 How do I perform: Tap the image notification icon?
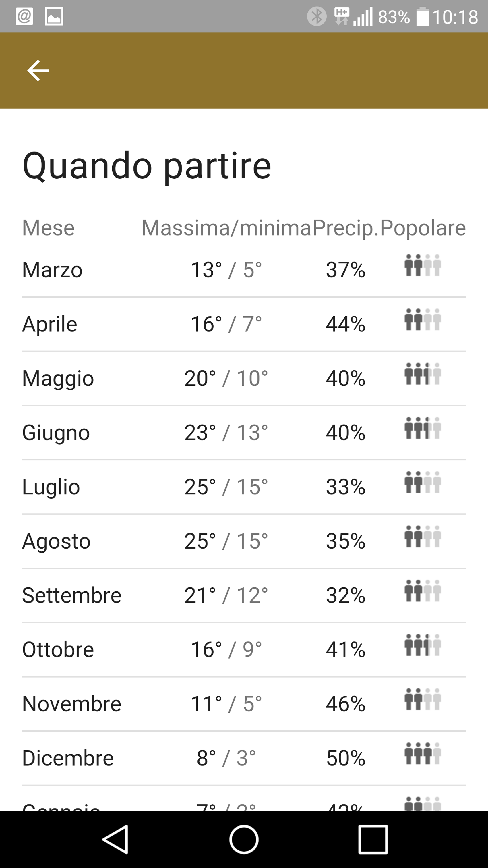[x=54, y=16]
